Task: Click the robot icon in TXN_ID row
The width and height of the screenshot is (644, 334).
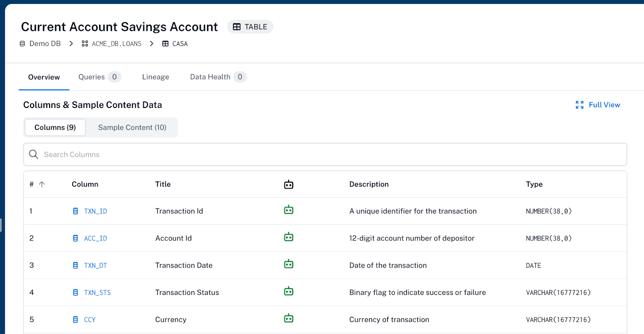Action: tap(289, 210)
